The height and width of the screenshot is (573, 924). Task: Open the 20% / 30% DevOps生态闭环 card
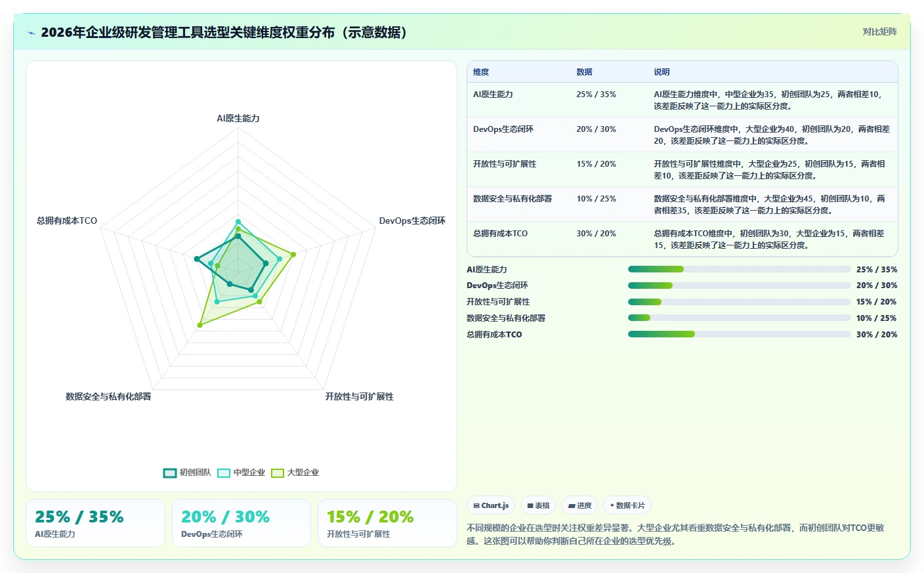click(241, 523)
